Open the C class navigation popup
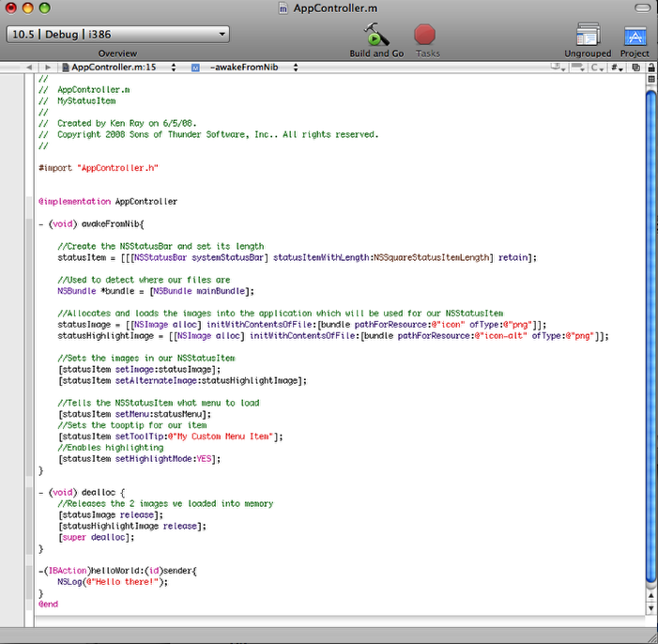 tap(597, 68)
